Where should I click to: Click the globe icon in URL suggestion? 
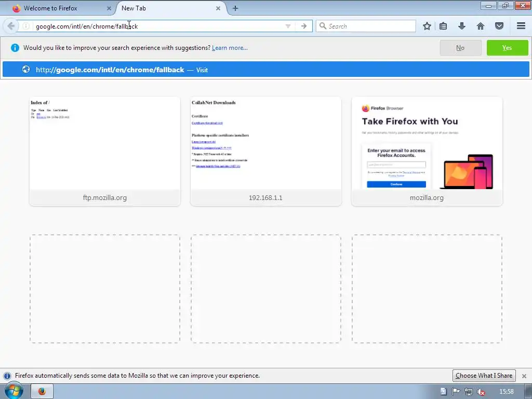(x=26, y=70)
